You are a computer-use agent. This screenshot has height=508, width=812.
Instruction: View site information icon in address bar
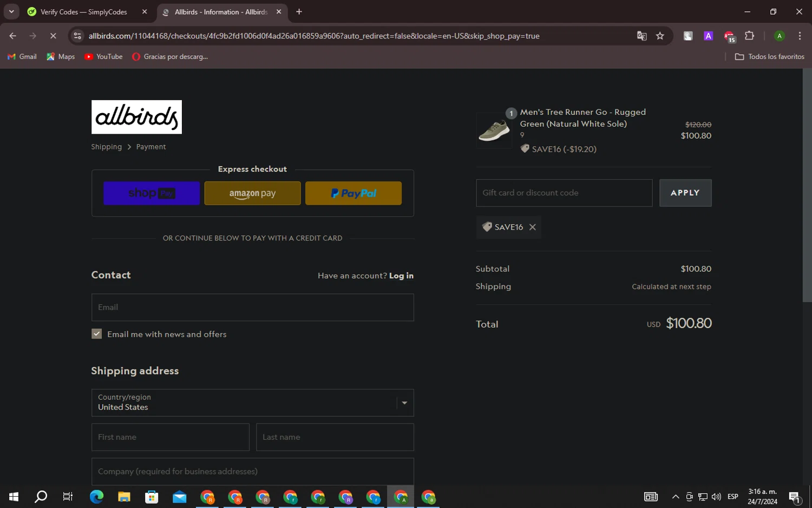[77, 36]
